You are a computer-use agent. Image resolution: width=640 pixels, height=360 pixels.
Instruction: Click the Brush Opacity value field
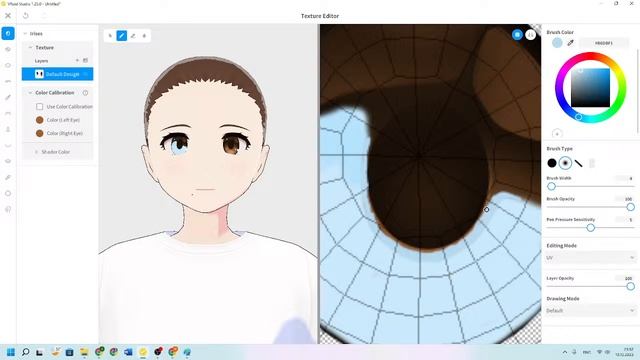[x=625, y=199]
